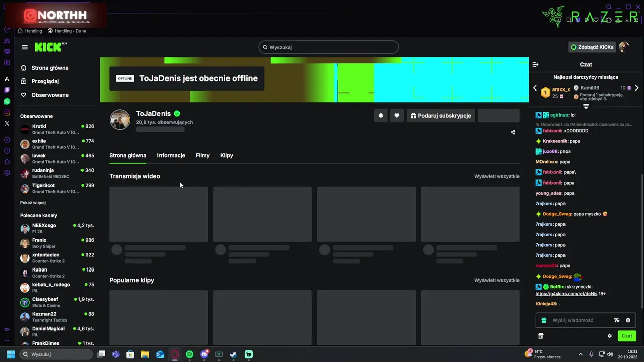Open TigerScot's channel

(x=57, y=188)
